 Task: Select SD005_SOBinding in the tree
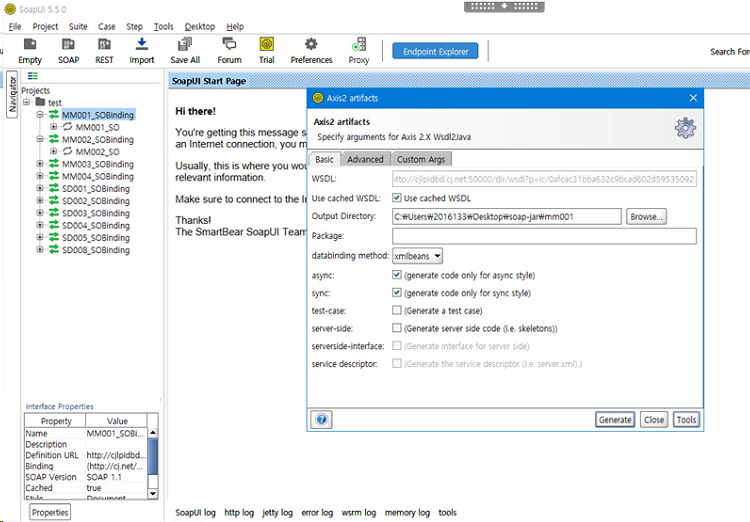click(96, 237)
